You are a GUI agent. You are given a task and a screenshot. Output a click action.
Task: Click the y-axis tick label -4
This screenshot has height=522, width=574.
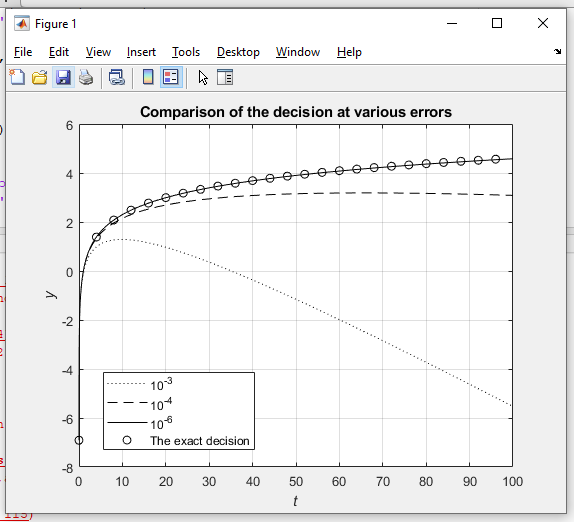point(67,371)
